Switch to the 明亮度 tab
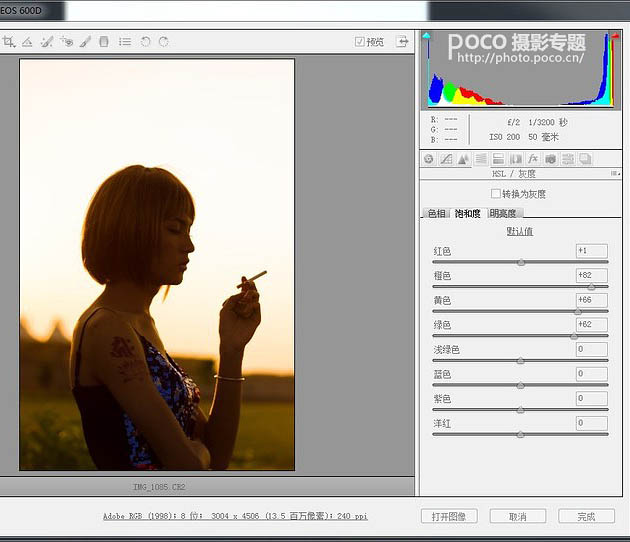The image size is (630, 542). tap(503, 213)
